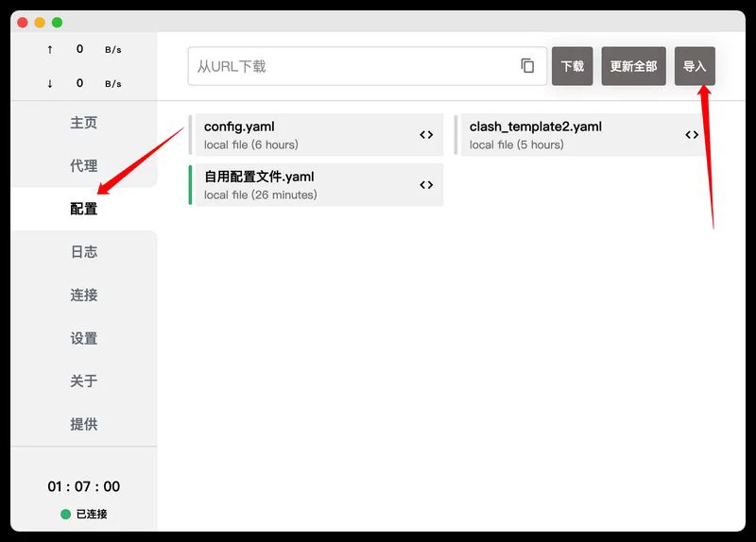The height and width of the screenshot is (542, 756).
Task: Show the 关于 page
Action: click(x=84, y=381)
